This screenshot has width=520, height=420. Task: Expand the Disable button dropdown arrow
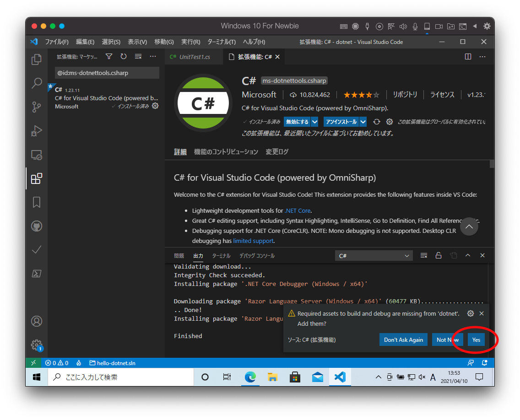click(x=315, y=122)
